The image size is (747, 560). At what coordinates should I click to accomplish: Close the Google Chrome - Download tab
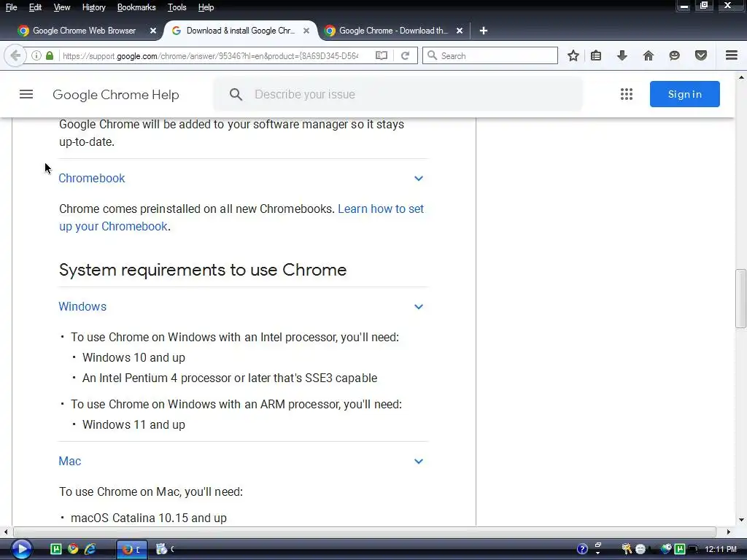460,31
